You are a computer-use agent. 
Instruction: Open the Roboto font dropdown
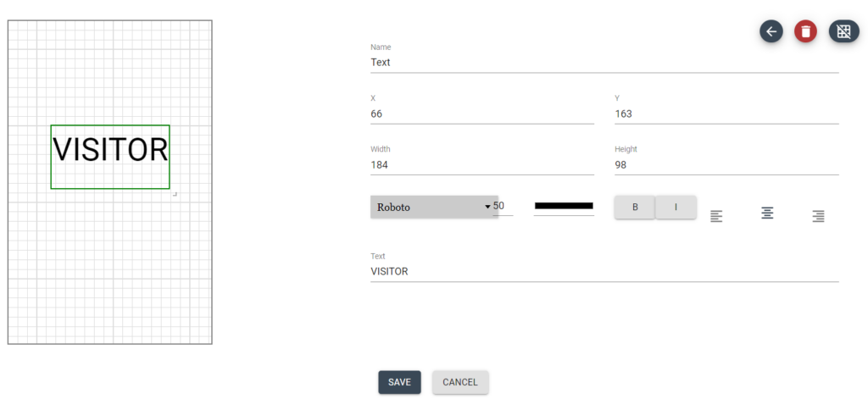pos(428,207)
